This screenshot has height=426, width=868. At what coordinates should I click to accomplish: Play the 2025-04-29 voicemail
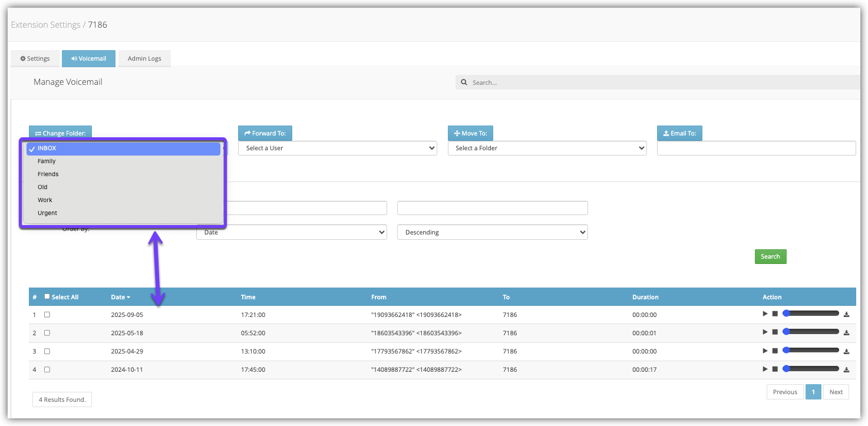point(765,351)
